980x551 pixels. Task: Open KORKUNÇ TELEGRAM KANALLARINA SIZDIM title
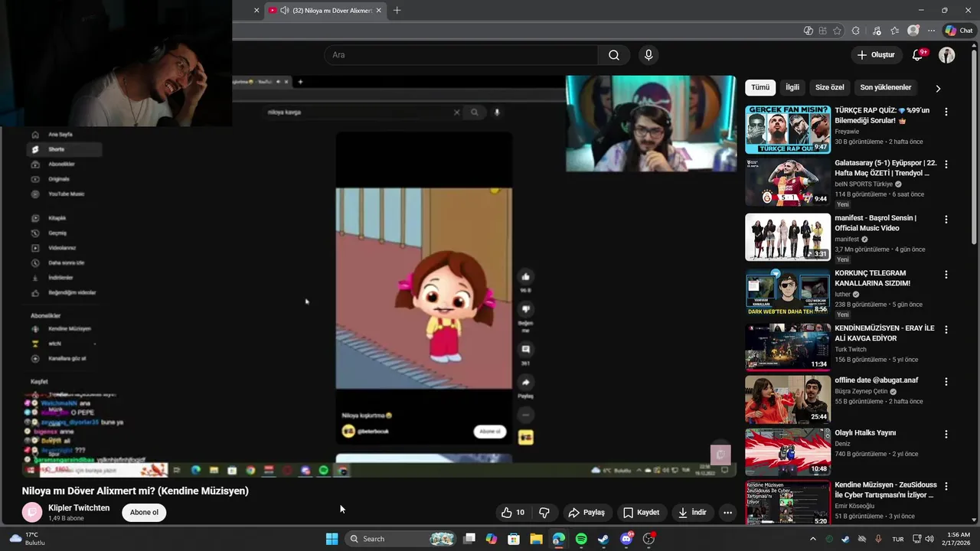873,278
